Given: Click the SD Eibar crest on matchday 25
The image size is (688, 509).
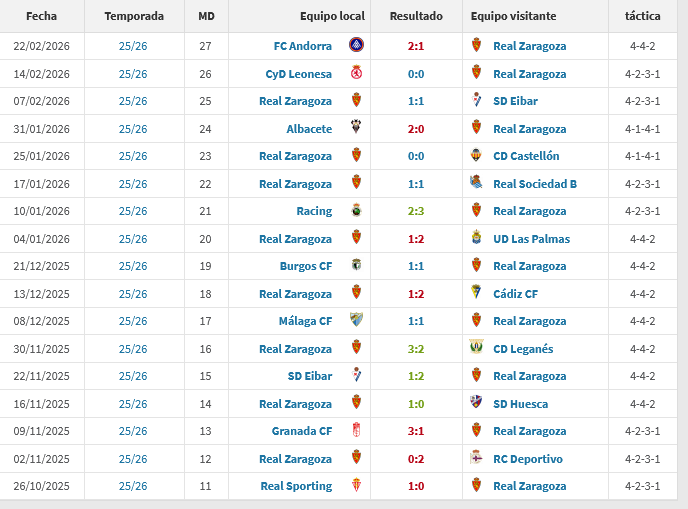Looking at the screenshot, I should point(476,101).
